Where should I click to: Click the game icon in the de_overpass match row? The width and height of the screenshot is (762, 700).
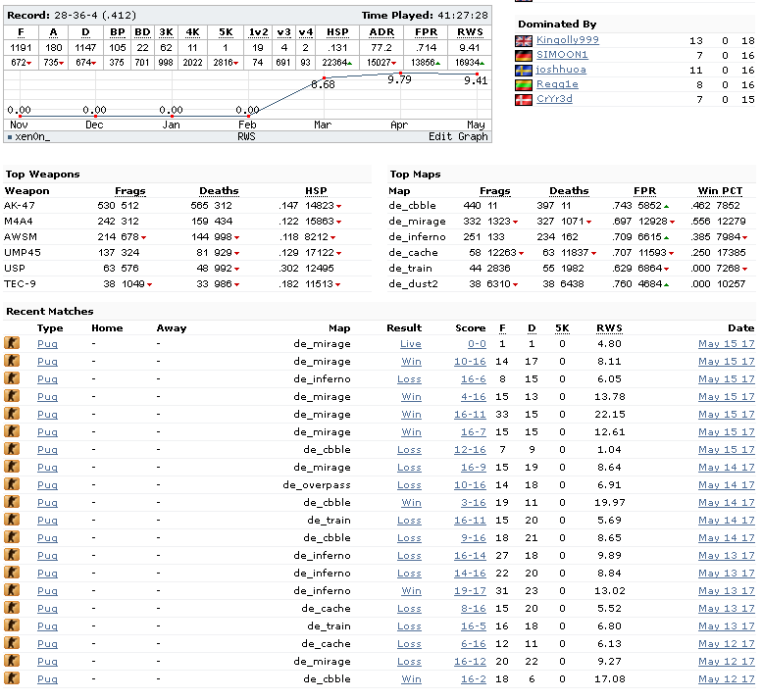[12, 484]
